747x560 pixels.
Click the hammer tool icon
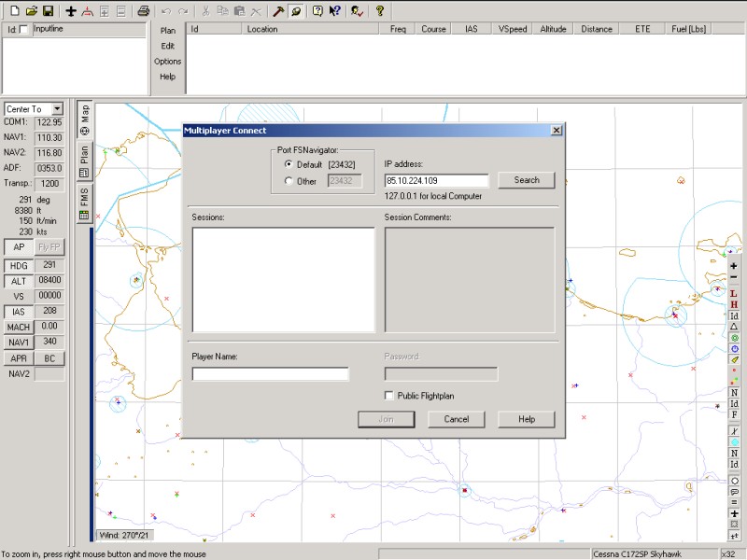278,11
